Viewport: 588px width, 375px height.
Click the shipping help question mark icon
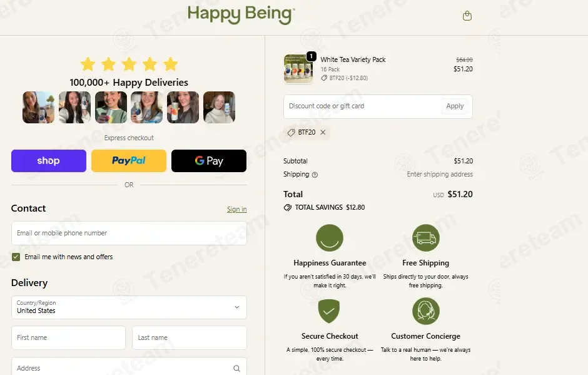point(315,175)
